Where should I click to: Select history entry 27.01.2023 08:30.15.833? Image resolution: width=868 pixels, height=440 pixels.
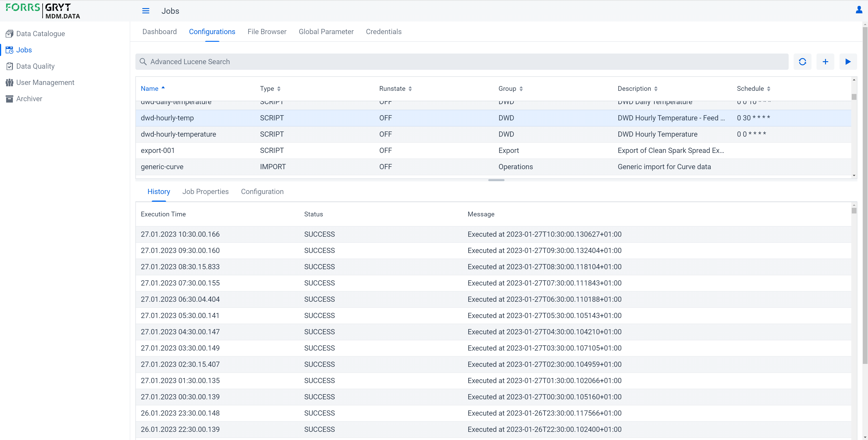(x=493, y=267)
